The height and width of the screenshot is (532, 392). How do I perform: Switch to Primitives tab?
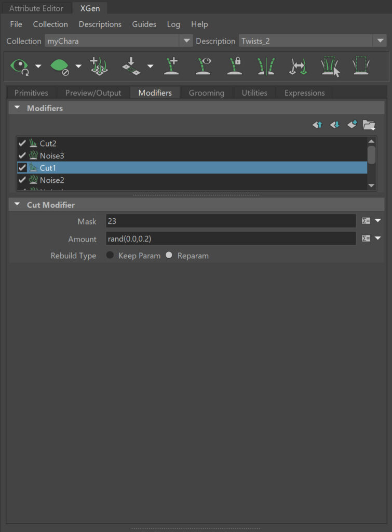[x=31, y=92]
